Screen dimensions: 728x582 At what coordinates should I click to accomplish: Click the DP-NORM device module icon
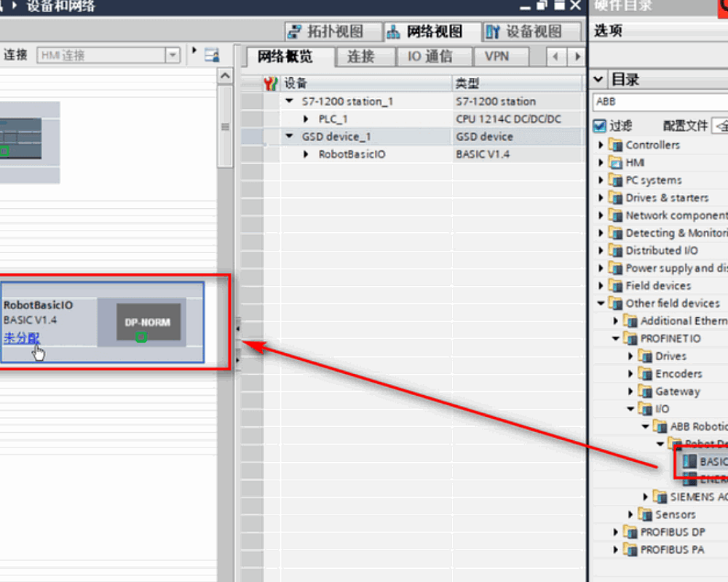pyautogui.click(x=149, y=321)
